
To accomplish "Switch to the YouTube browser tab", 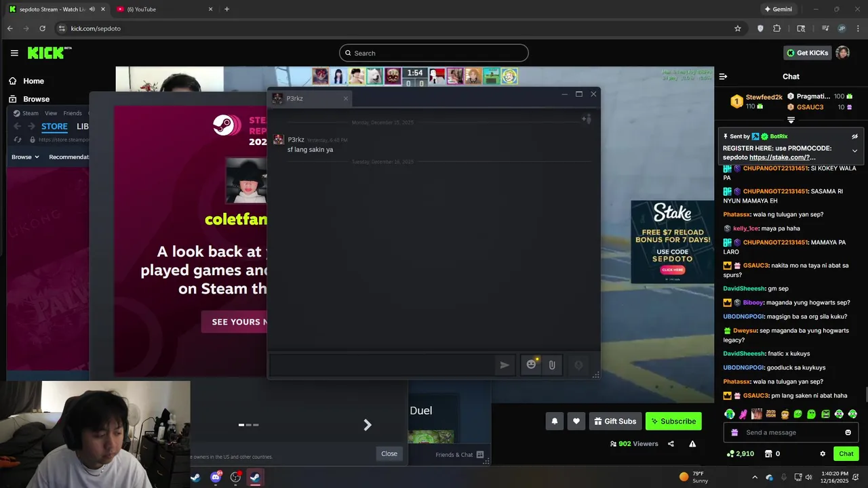I will tap(163, 9).
